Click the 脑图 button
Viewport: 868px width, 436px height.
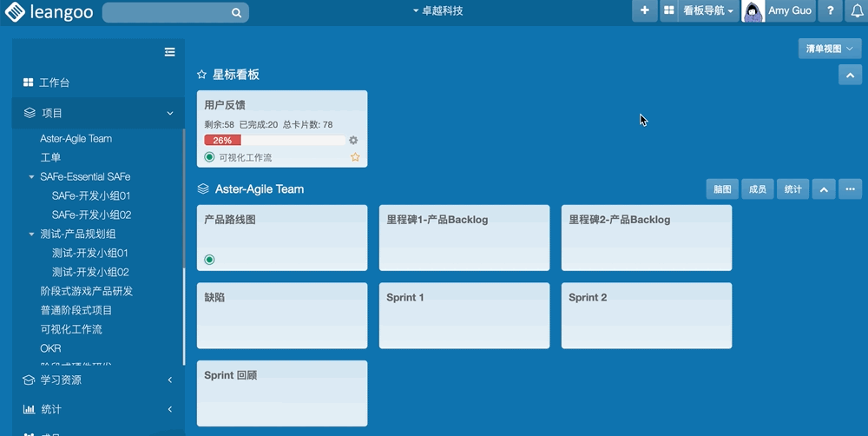(x=722, y=189)
